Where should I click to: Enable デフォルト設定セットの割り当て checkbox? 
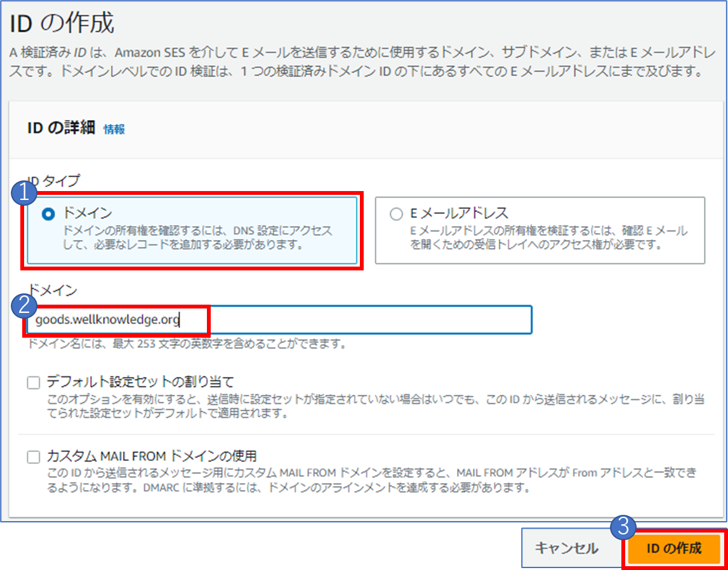34,383
